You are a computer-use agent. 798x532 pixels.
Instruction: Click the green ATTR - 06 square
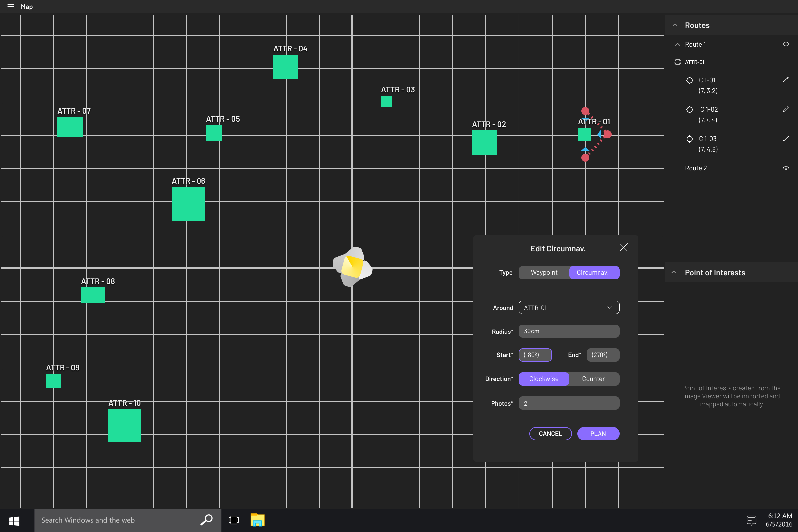188,204
